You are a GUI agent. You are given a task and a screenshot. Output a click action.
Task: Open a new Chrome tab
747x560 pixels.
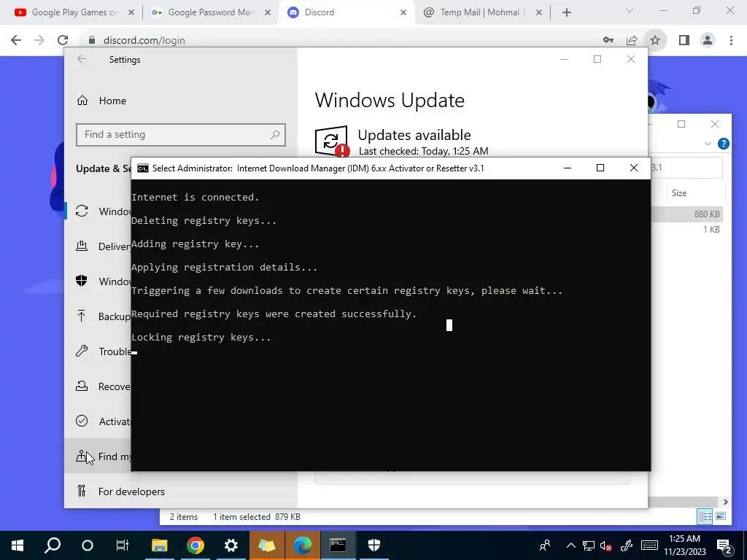566,12
